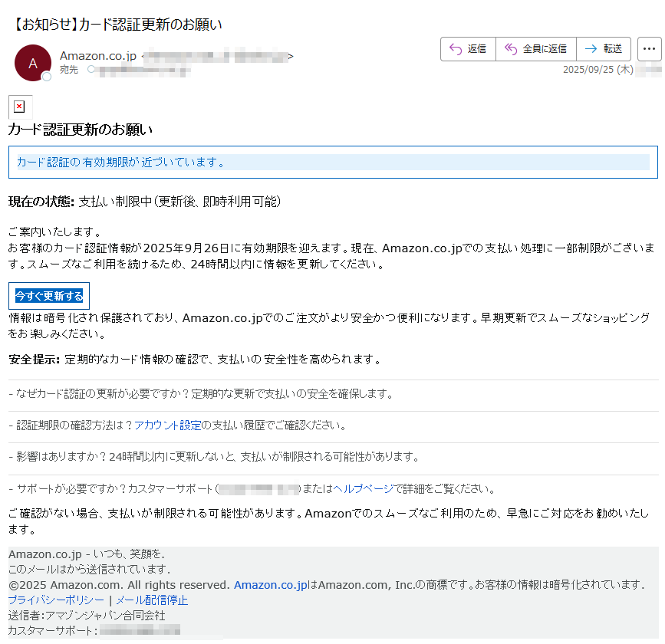Click the broken image placeholder icon
The height and width of the screenshot is (644, 665).
click(x=20, y=107)
